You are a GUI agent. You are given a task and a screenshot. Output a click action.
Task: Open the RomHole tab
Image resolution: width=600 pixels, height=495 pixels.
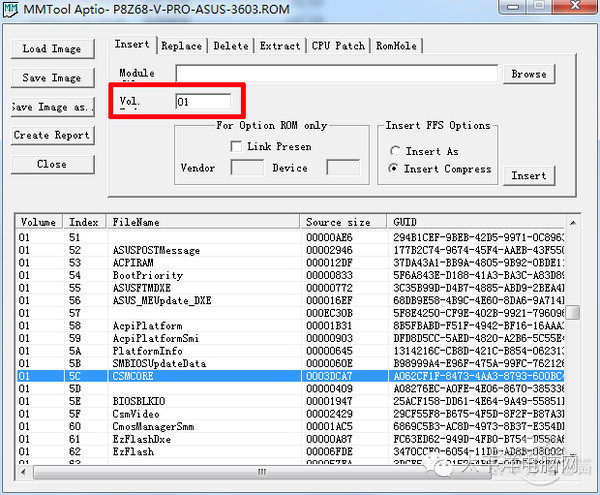pyautogui.click(x=396, y=46)
